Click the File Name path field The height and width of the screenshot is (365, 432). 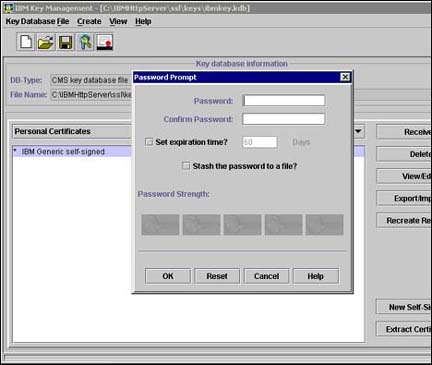[x=91, y=95]
